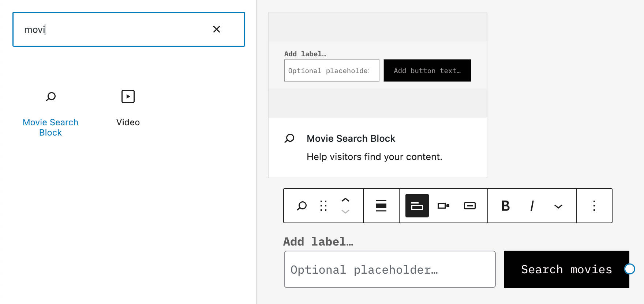This screenshot has width=644, height=304.
Task: Click the Search movies button
Action: click(566, 269)
